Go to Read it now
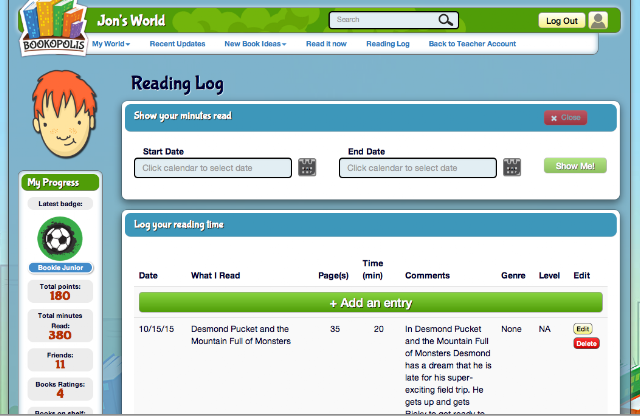Screen dimensions: 640x416 click(x=326, y=44)
